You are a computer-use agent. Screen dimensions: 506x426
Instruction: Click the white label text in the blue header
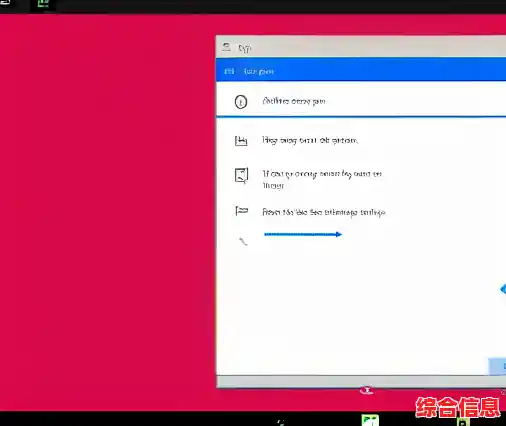[x=259, y=71]
